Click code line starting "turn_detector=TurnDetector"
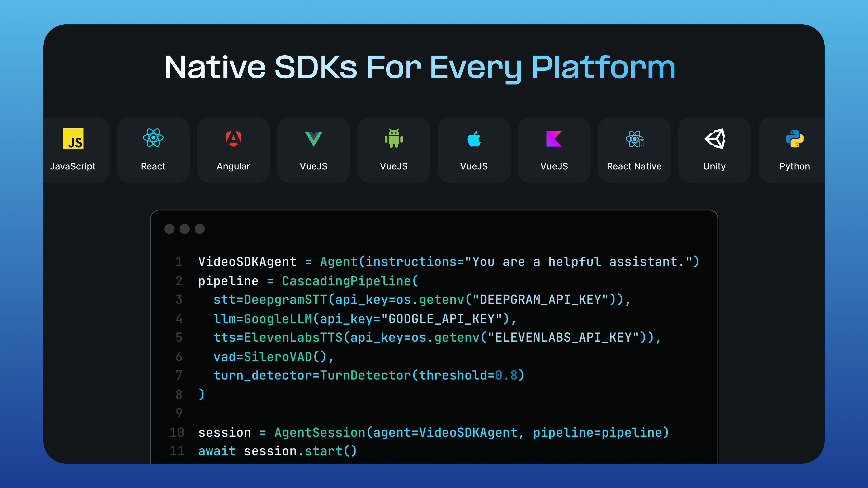 (x=369, y=375)
